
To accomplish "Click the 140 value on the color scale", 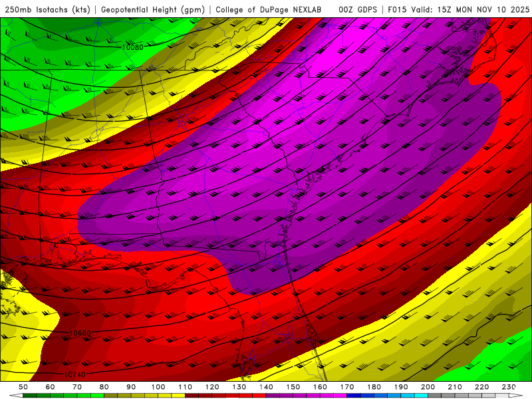I will (x=266, y=387).
